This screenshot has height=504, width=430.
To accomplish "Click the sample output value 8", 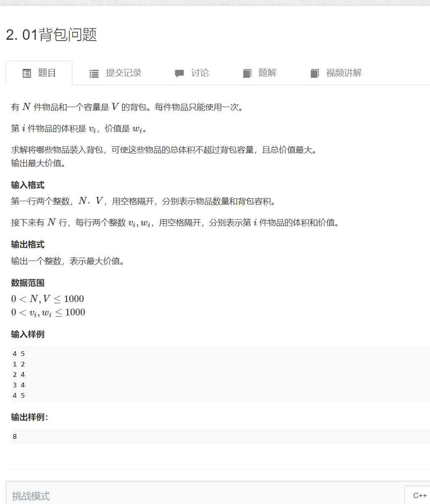I will point(15,437).
